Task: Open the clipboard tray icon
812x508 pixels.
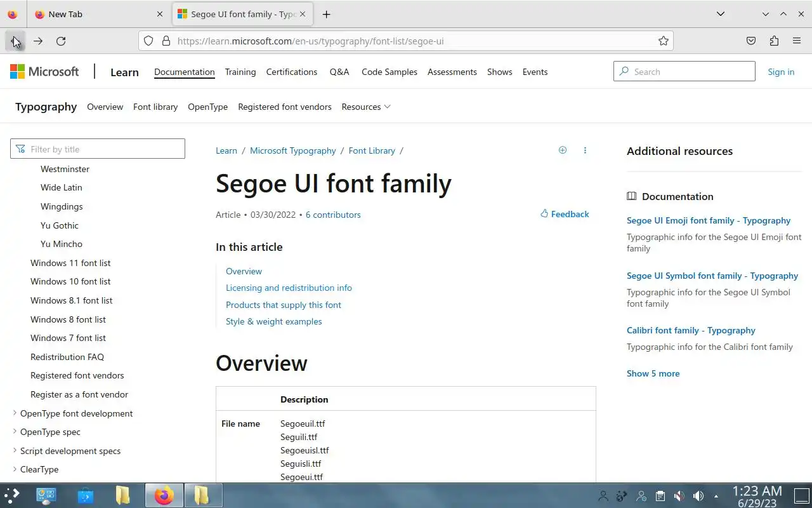Action: pyautogui.click(x=660, y=496)
